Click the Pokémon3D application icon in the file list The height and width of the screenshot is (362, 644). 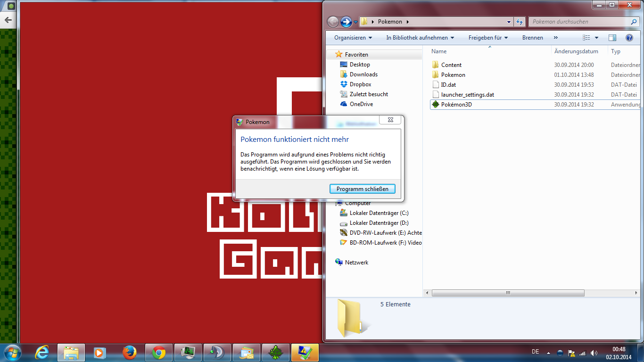tap(436, 105)
